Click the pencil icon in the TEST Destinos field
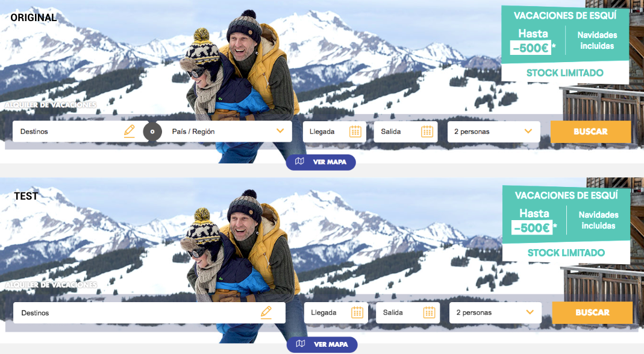Viewport: 644px width, 354px height. point(266,312)
